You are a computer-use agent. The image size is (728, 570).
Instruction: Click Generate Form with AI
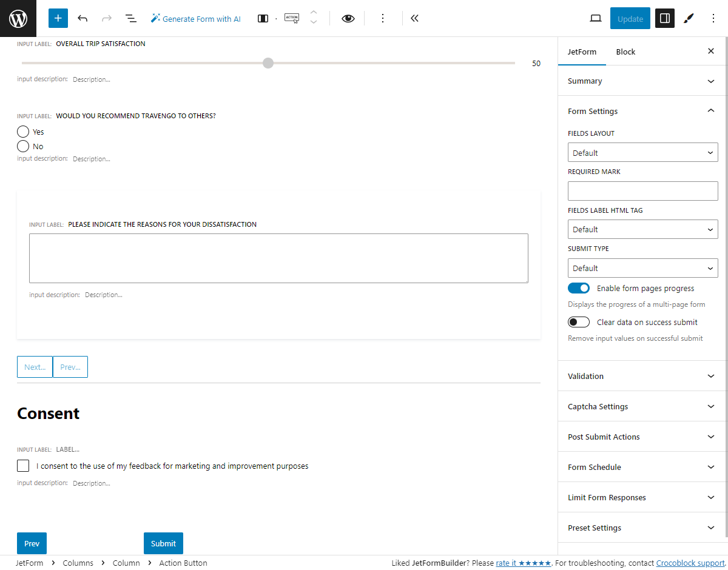point(195,19)
